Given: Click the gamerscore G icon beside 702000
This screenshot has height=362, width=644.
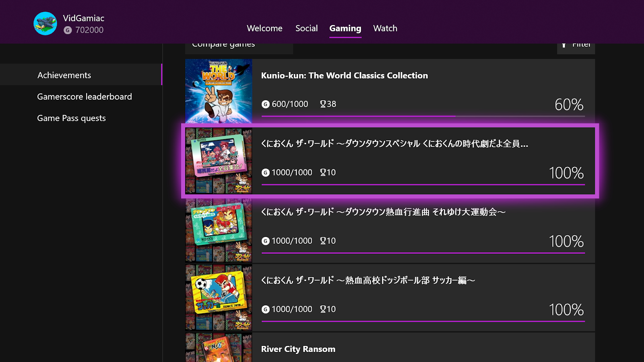Looking at the screenshot, I should (x=68, y=30).
